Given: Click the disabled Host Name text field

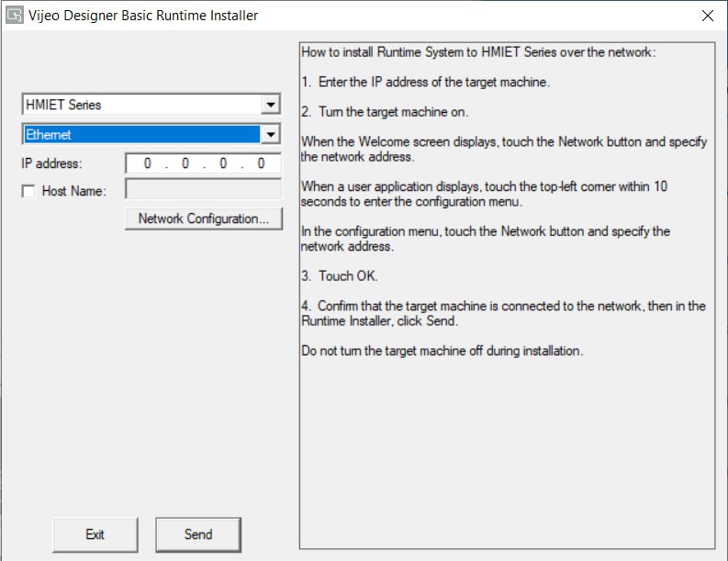Looking at the screenshot, I should [204, 189].
